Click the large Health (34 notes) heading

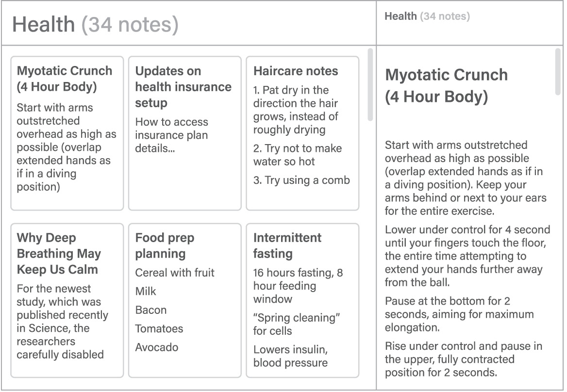[95, 24]
